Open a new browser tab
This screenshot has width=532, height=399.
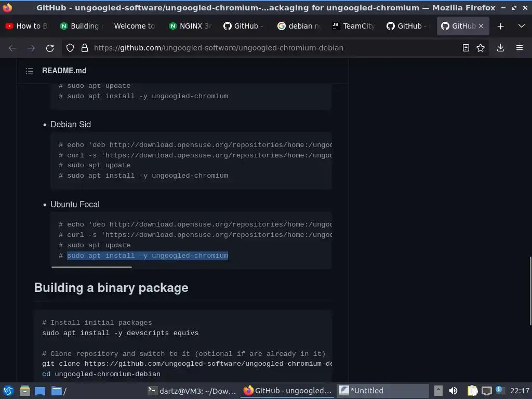500,26
